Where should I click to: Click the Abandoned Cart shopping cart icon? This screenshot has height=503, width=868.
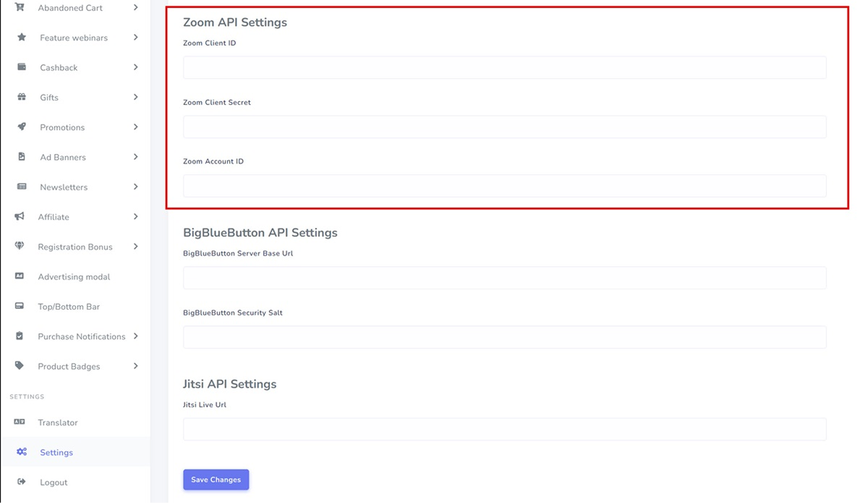tap(19, 7)
